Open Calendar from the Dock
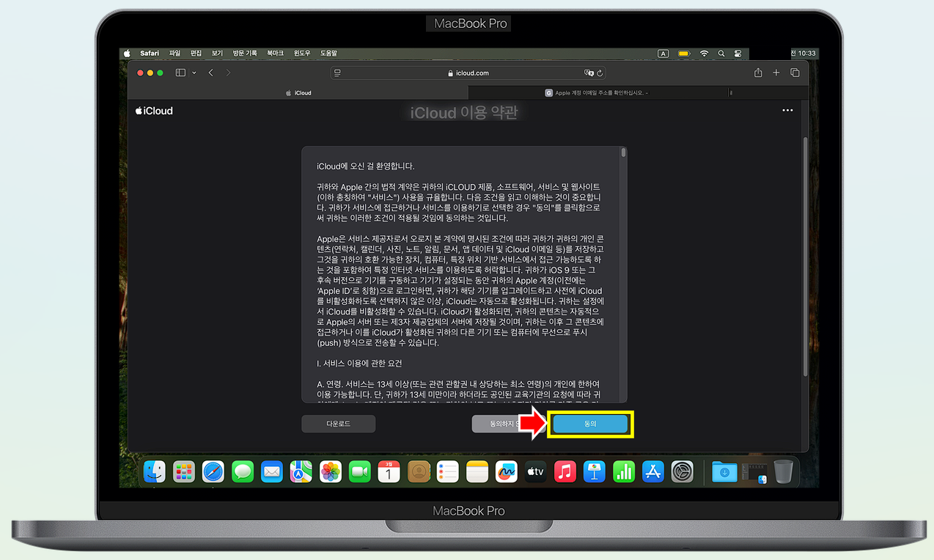This screenshot has width=934, height=560. click(389, 471)
